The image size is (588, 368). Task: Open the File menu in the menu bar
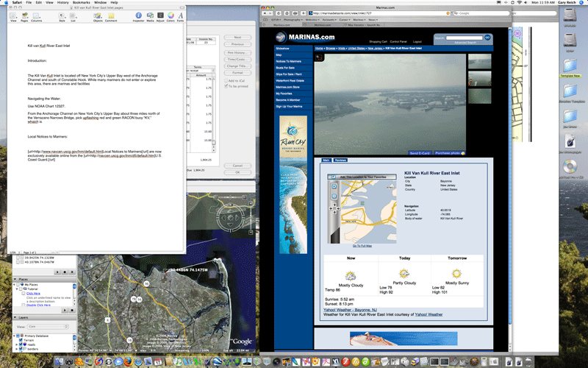coord(29,2)
